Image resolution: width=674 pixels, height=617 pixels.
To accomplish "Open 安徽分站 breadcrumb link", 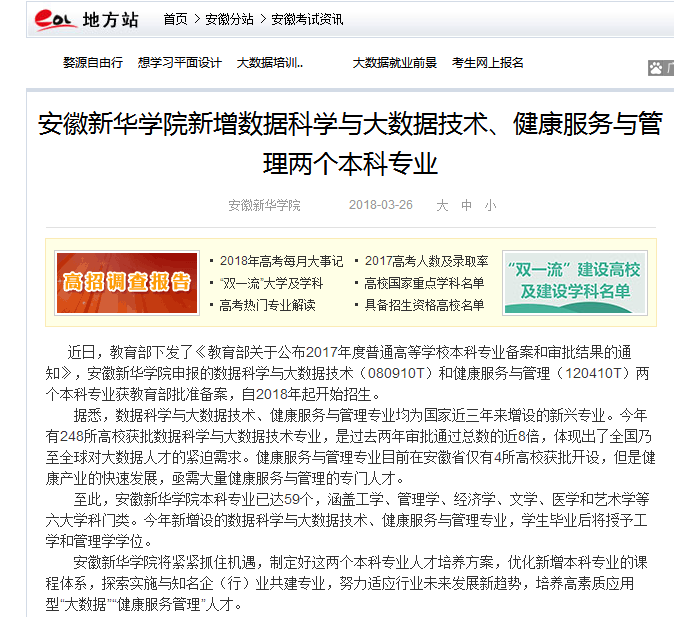I will [229, 19].
